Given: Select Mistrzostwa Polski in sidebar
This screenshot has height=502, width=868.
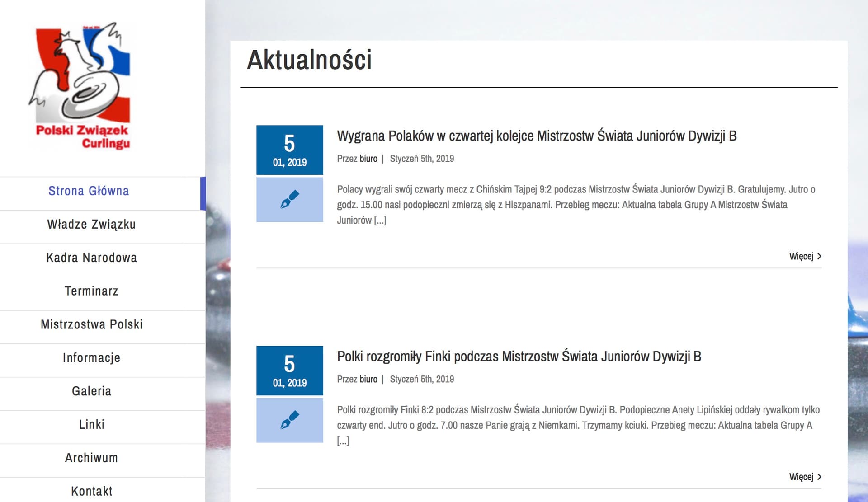Looking at the screenshot, I should tap(91, 325).
